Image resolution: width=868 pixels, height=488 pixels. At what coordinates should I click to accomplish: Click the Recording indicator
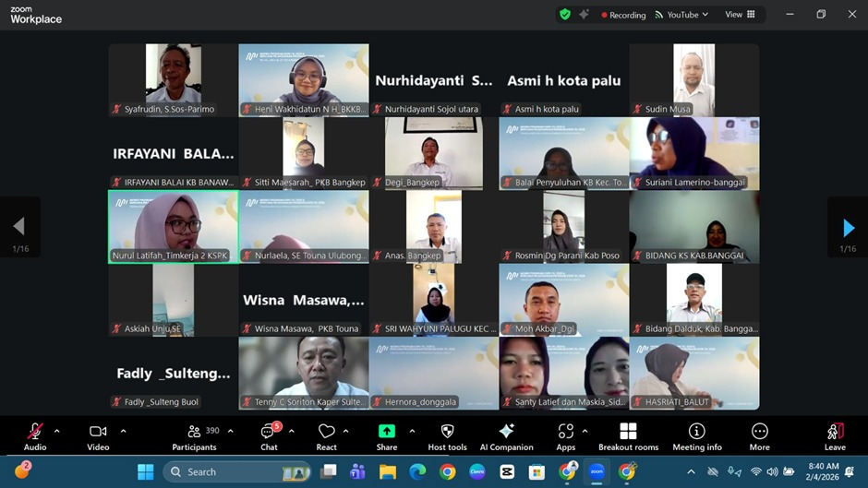pyautogui.click(x=623, y=15)
